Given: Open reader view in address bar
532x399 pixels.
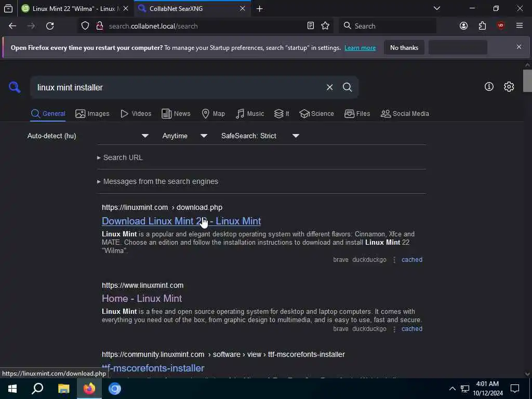Looking at the screenshot, I should pos(311,26).
